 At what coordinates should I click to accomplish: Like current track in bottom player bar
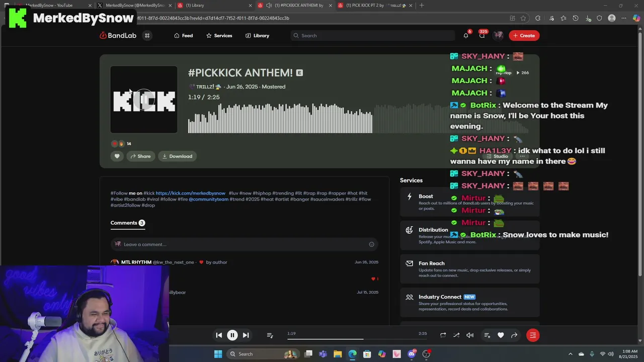[x=501, y=335]
